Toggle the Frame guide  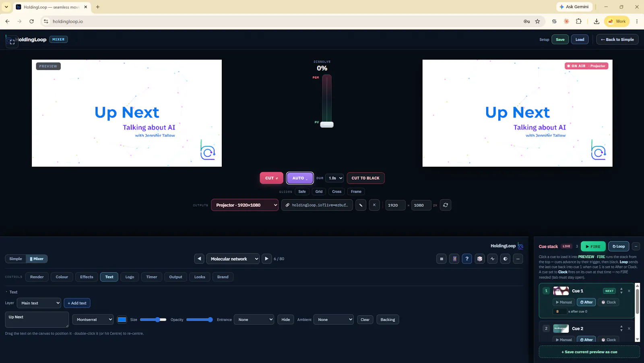point(356,191)
